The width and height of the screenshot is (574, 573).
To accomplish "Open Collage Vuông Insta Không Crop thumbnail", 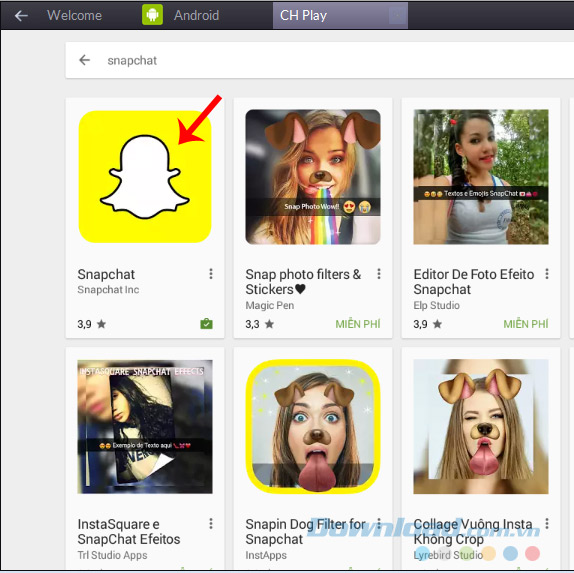I will (x=481, y=427).
